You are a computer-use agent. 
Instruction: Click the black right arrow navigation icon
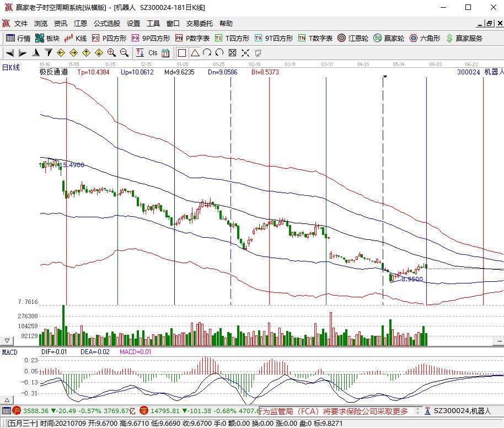(x=23, y=53)
